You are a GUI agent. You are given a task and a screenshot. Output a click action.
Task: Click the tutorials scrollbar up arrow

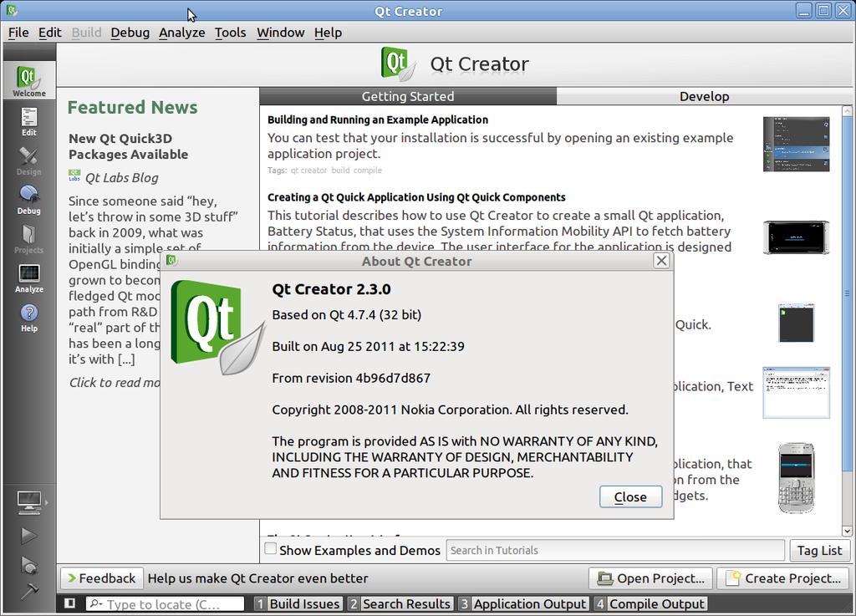pos(847,111)
